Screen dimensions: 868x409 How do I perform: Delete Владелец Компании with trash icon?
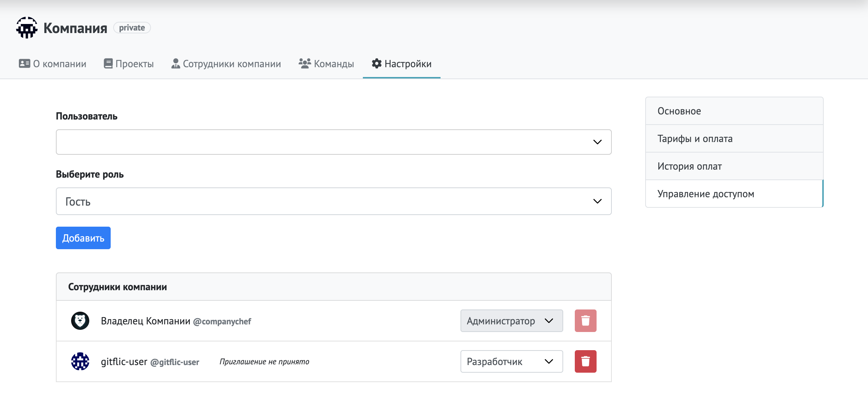coord(586,321)
